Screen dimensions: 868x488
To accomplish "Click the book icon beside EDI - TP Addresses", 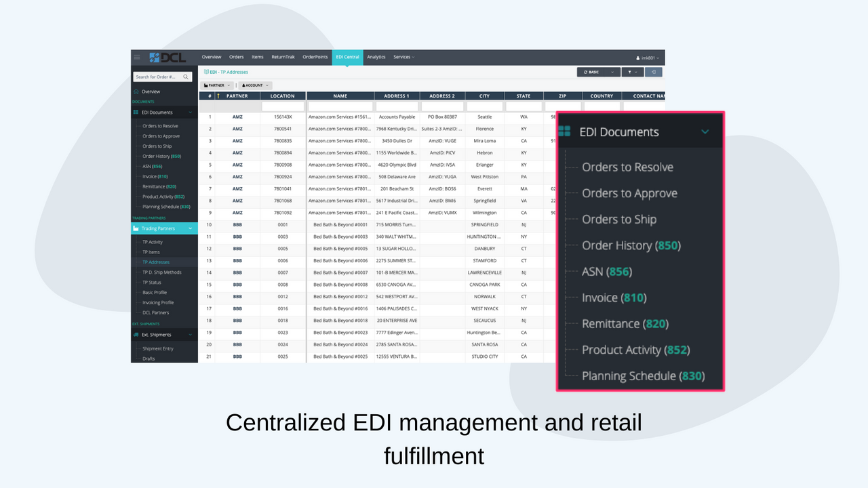I will 206,72.
